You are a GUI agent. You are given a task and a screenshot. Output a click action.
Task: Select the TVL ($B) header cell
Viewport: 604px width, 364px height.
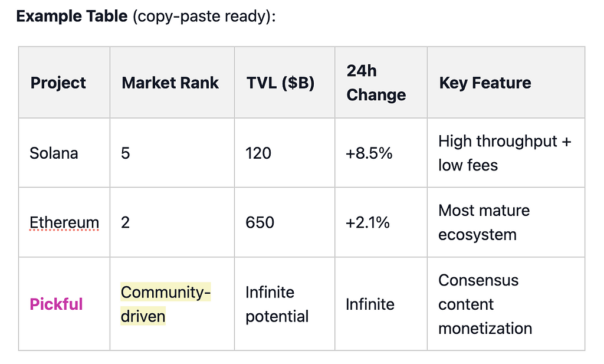[280, 83]
